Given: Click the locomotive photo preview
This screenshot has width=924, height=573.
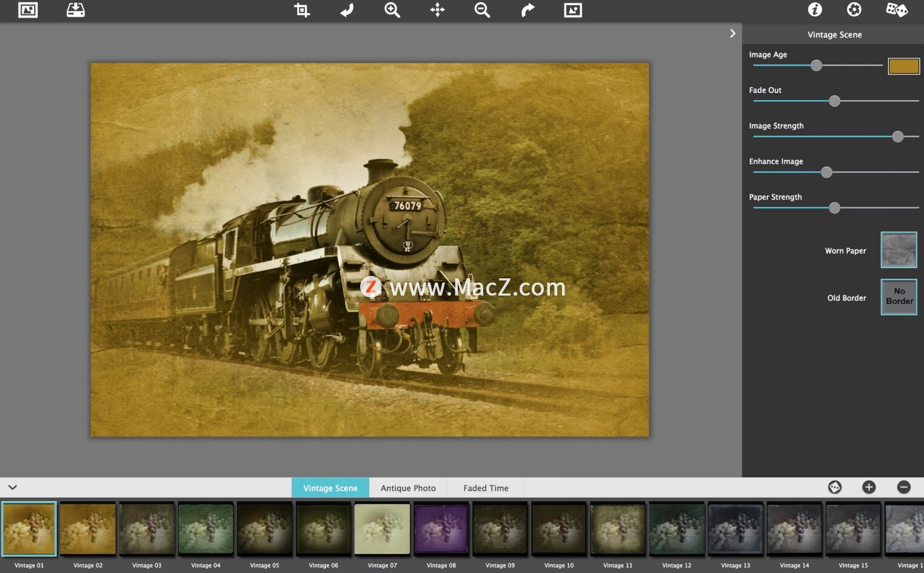Looking at the screenshot, I should [370, 250].
